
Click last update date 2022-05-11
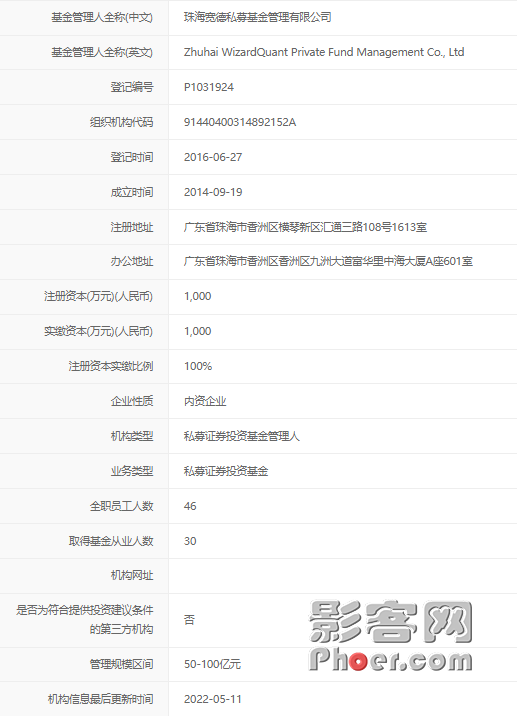click(213, 699)
